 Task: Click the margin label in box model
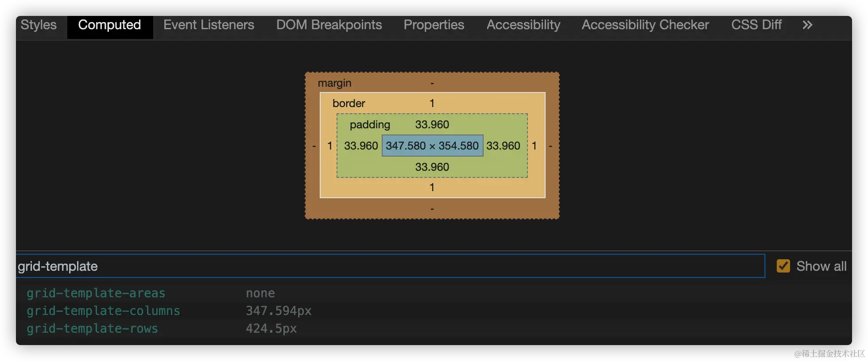pos(334,83)
